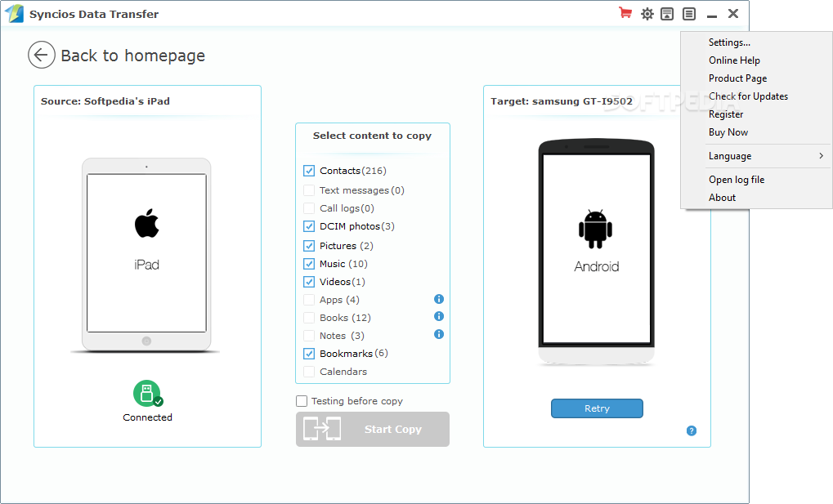Select Register from the menu
The image size is (833, 504).
(x=756, y=114)
